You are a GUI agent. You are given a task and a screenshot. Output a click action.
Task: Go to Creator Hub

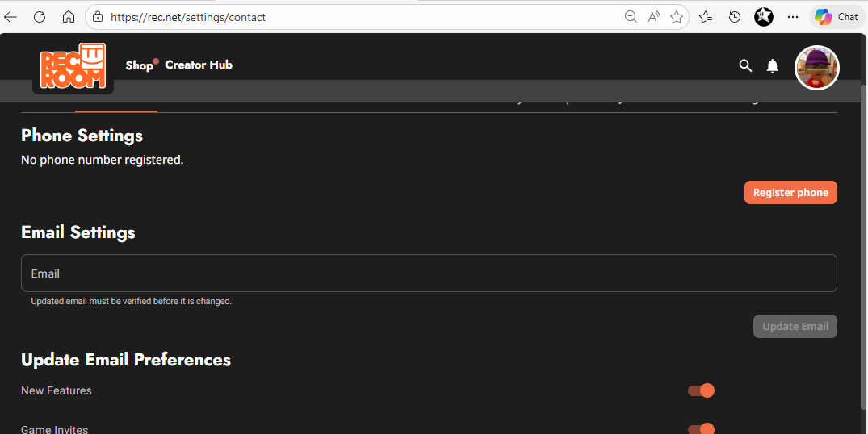click(199, 65)
